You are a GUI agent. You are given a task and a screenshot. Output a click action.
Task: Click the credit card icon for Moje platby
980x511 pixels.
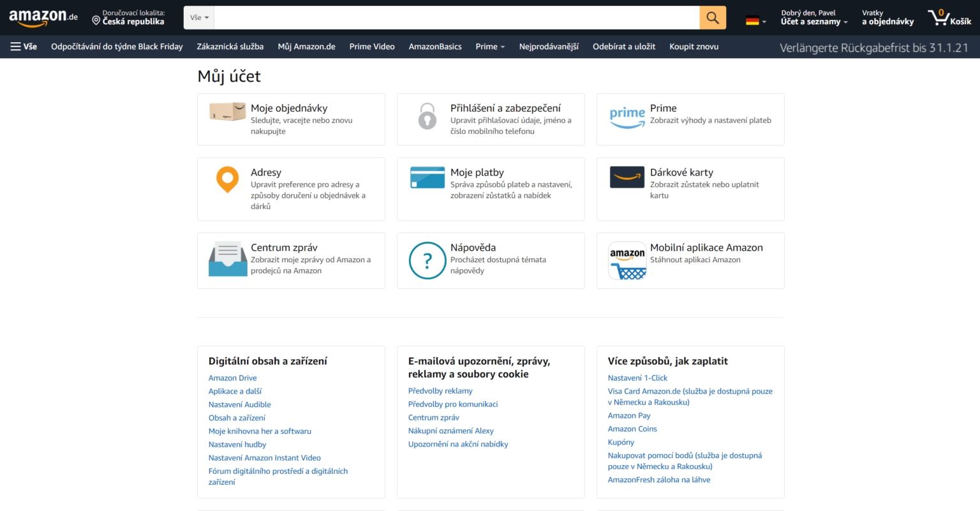427,177
